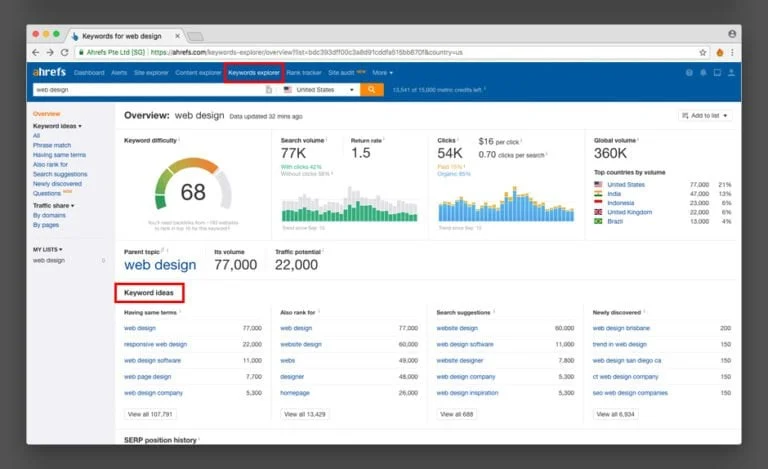Image resolution: width=768 pixels, height=469 pixels.
Task: Click the user account icon in header
Action: coord(733,73)
